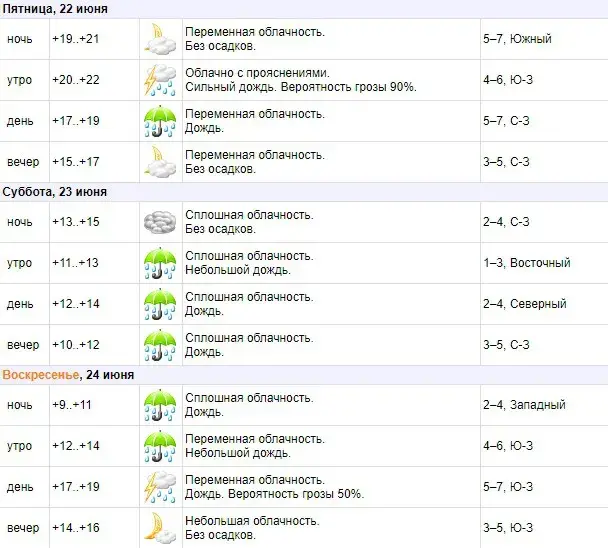This screenshot has height=548, width=608.
Task: Click 'Сплошная облачность' description Sunday night
Action: coord(249,398)
